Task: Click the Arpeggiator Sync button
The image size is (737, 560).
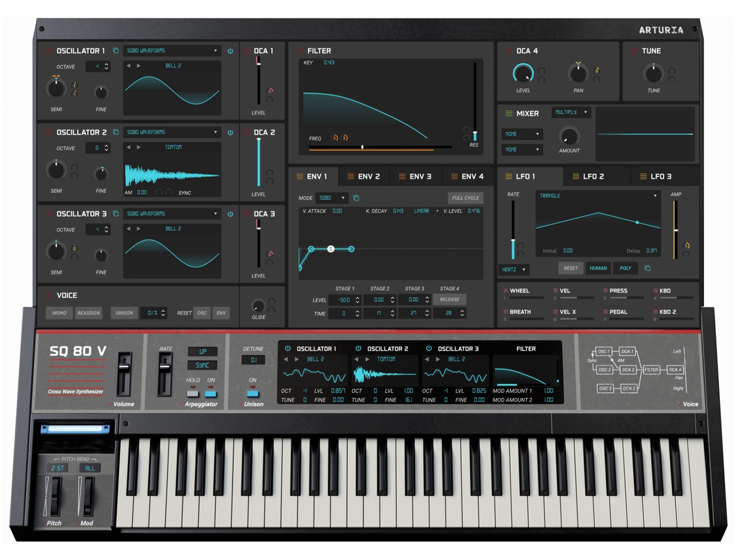Action: tap(203, 365)
